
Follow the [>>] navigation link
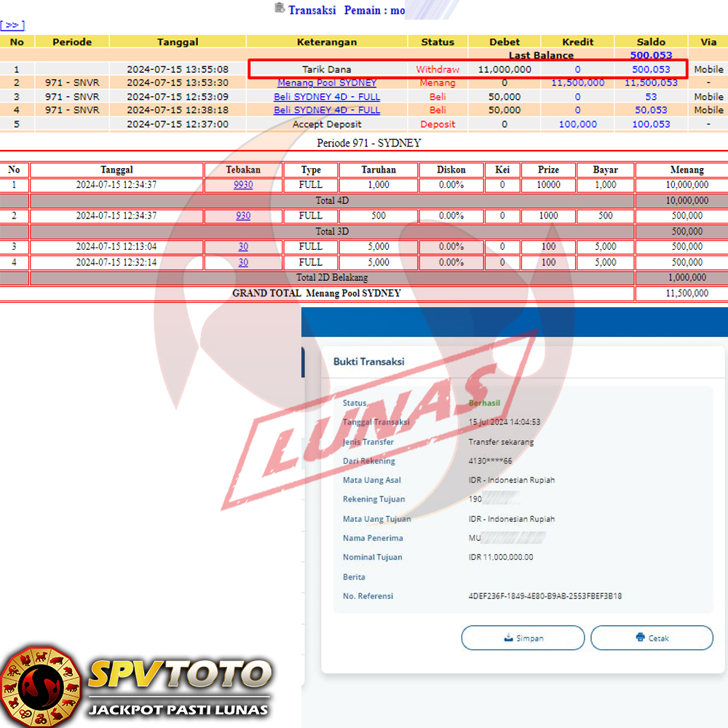pyautogui.click(x=12, y=25)
